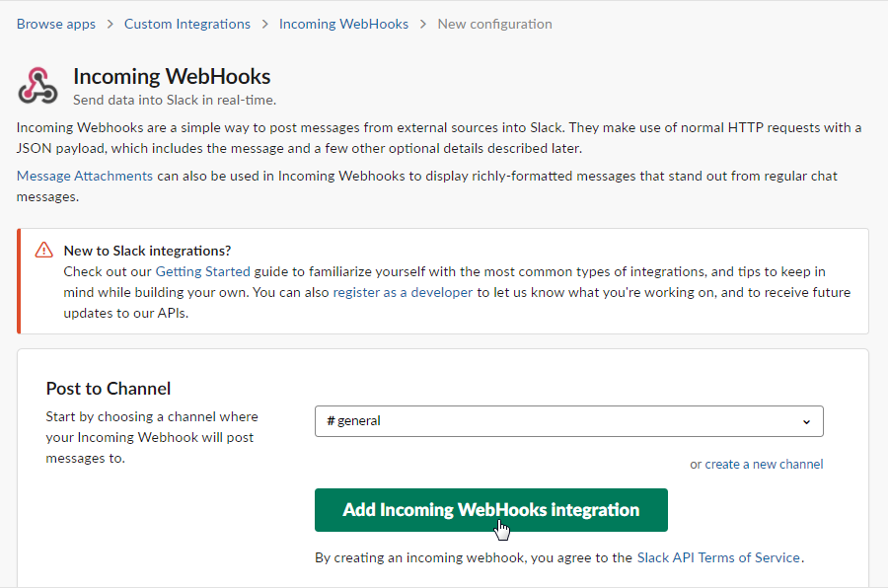Click the chevron separator after Custom Integrations
The height and width of the screenshot is (588, 888).
tap(262, 24)
